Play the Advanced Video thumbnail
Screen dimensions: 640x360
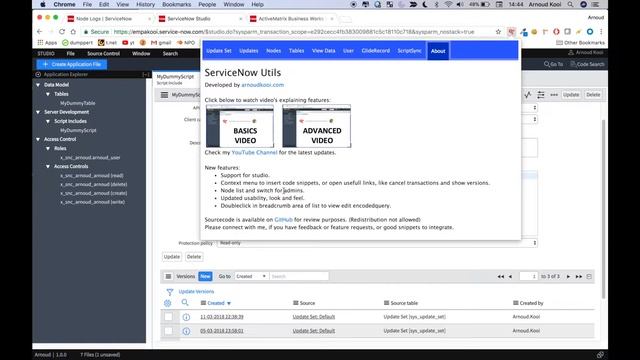click(316, 126)
